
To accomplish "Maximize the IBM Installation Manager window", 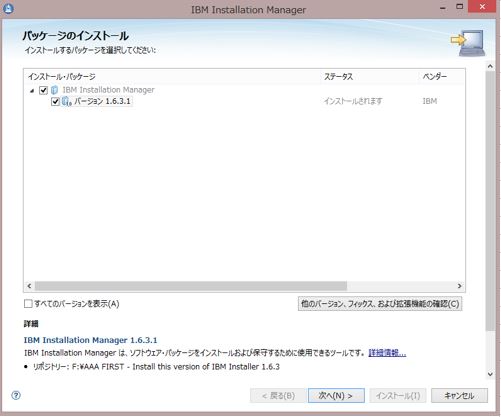I will point(460,7).
